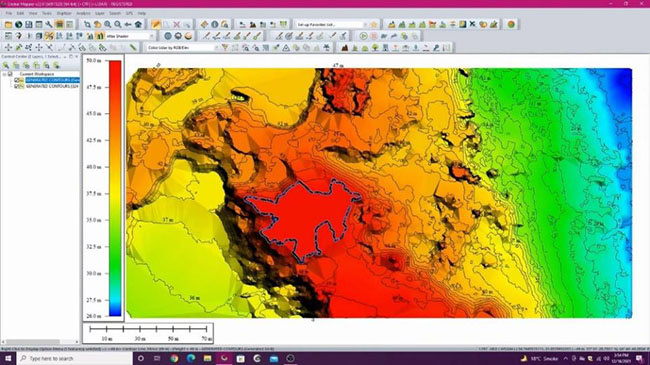Image resolution: width=650 pixels, height=365 pixels.
Task: Select the Measure ruler tool
Action: coord(204,24)
